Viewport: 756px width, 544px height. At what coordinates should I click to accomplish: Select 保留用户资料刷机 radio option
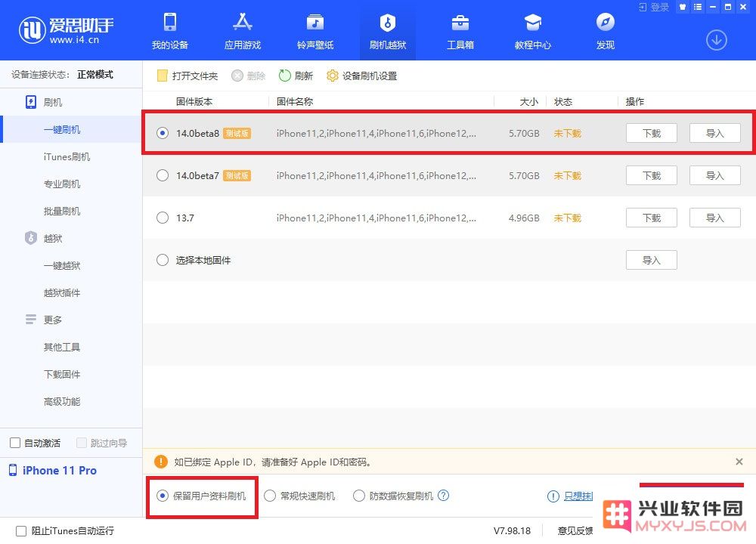coord(163,496)
